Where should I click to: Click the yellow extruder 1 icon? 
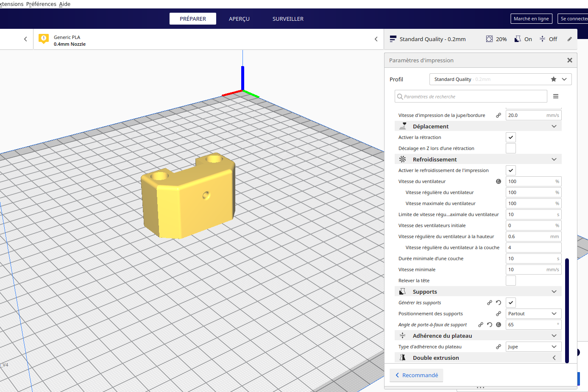pos(43,39)
